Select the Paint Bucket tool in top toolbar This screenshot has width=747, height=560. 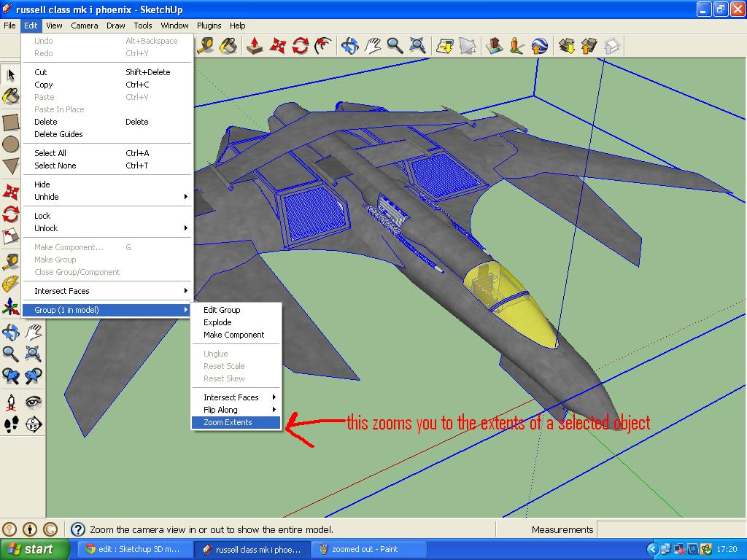coord(228,46)
